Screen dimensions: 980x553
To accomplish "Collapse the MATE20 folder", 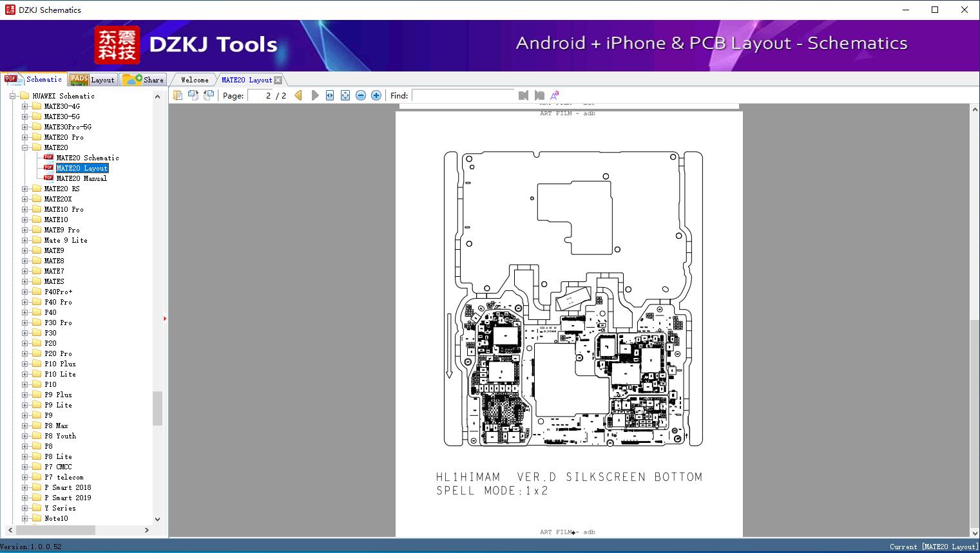I will 24,147.
